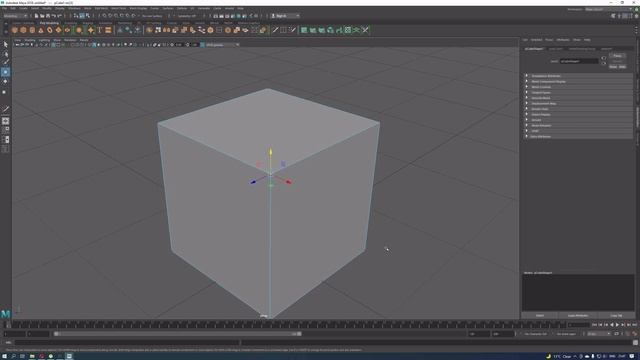
Task: Click the playback range slider bar
Action: [x=178, y=334]
